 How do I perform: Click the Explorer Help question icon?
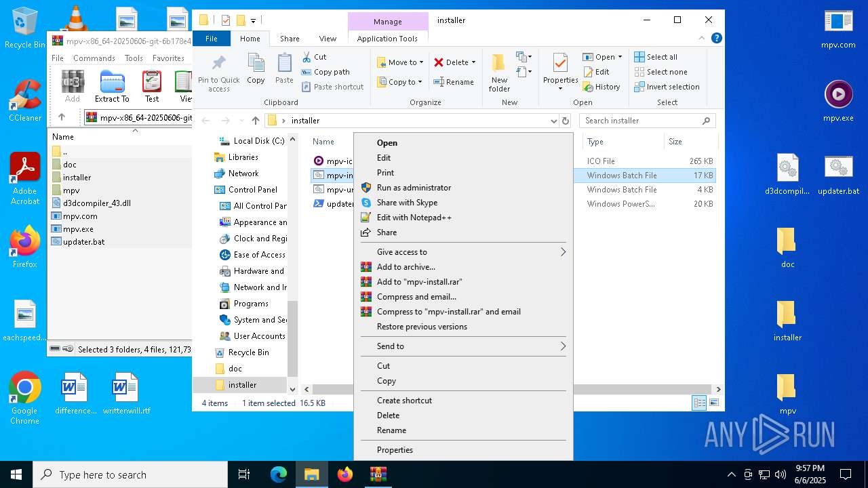[x=717, y=39]
